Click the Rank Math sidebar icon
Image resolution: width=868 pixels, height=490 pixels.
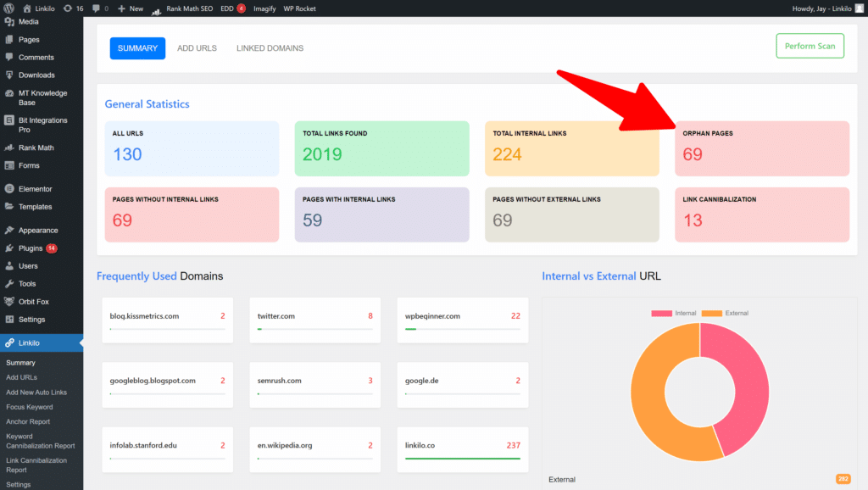(9, 148)
